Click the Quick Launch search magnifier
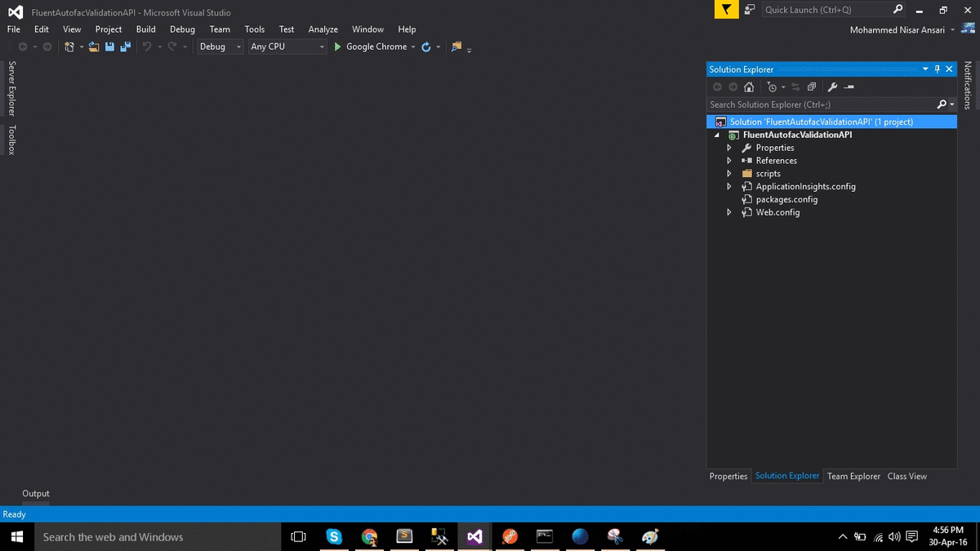This screenshot has height=551, width=980. 898,10
